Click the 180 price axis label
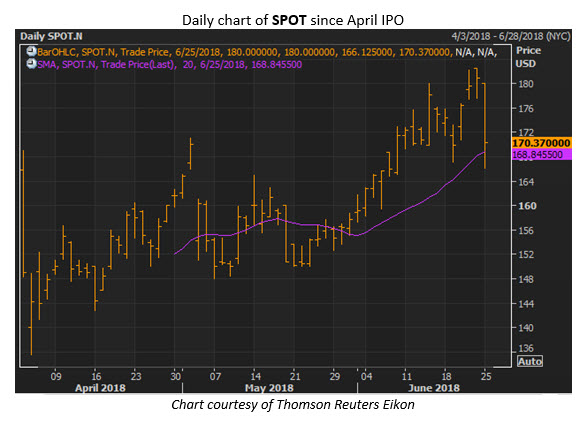 click(x=526, y=84)
